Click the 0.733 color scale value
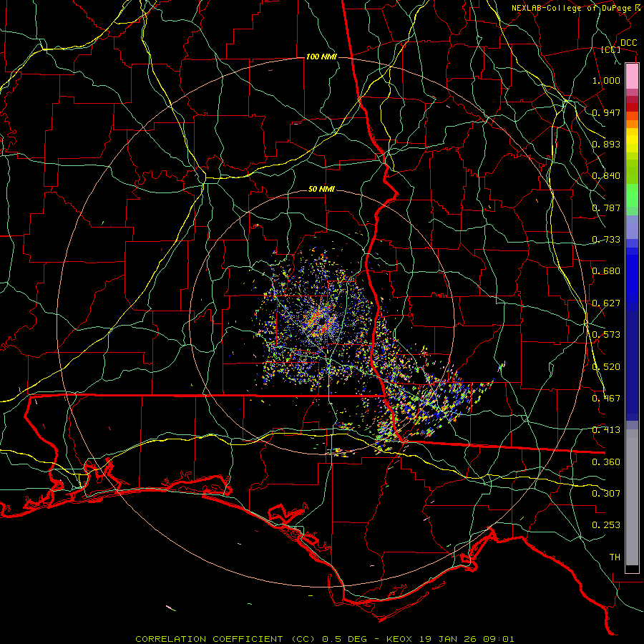The image size is (644, 644). pos(606,240)
